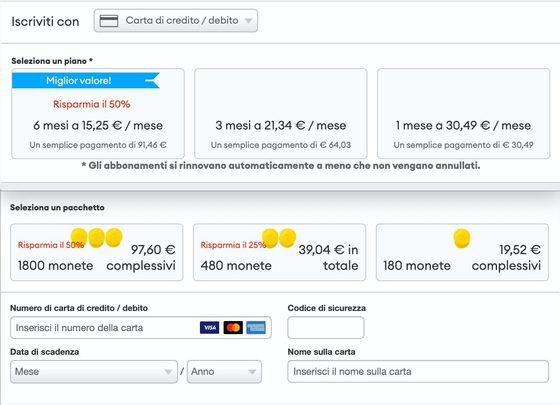The height and width of the screenshot is (405, 560).
Task: Open the Anno expiry dropdown
Action: coord(224,372)
